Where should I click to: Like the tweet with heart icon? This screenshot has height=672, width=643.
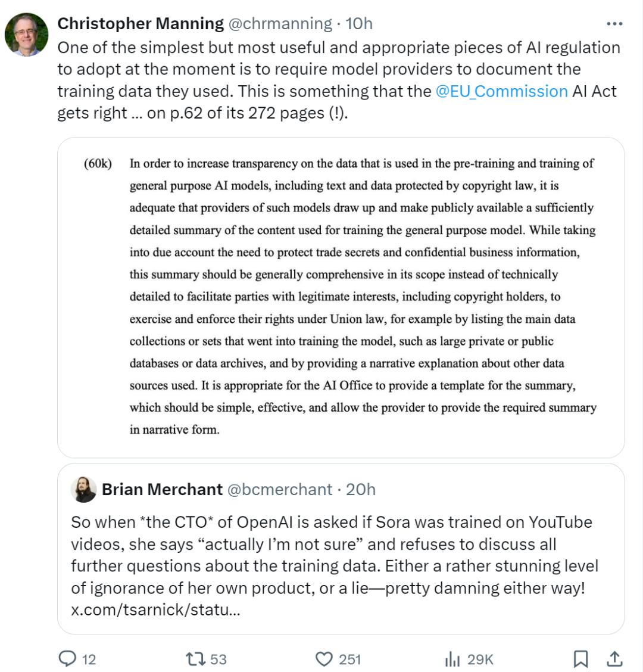(x=324, y=659)
